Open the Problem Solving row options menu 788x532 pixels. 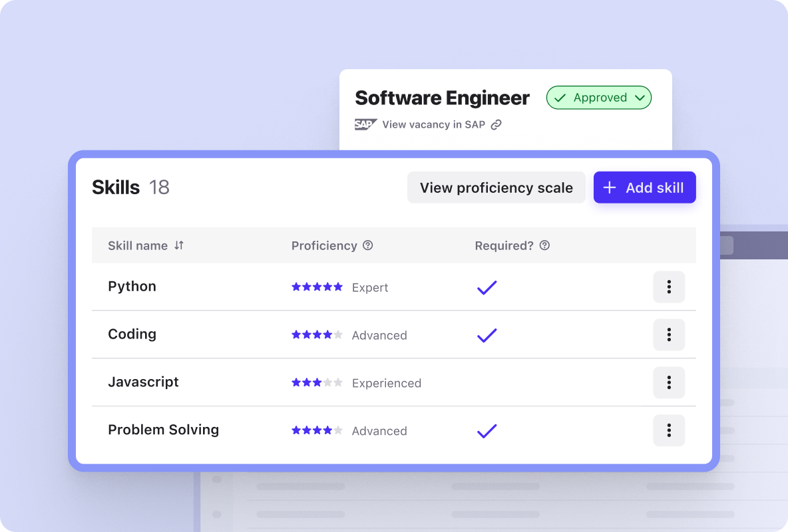pos(668,430)
